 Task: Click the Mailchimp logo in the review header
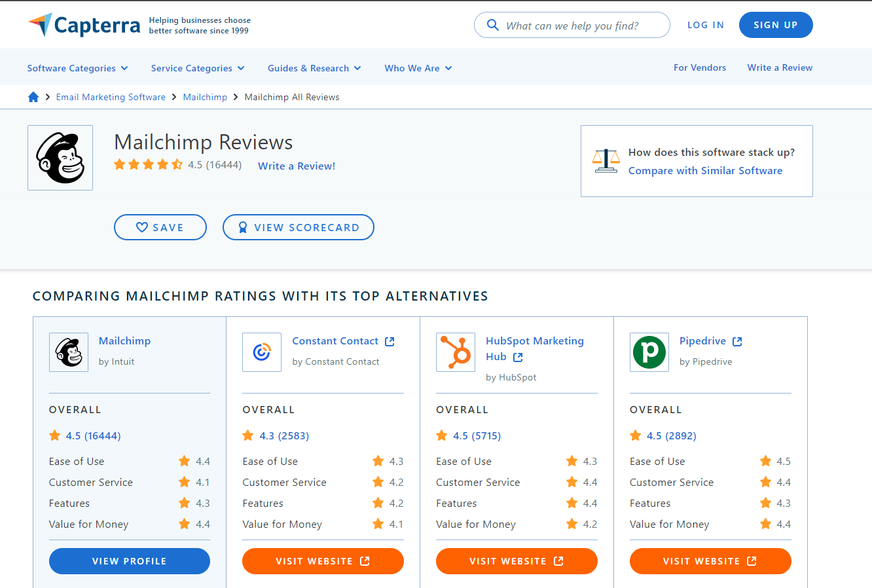(60, 158)
